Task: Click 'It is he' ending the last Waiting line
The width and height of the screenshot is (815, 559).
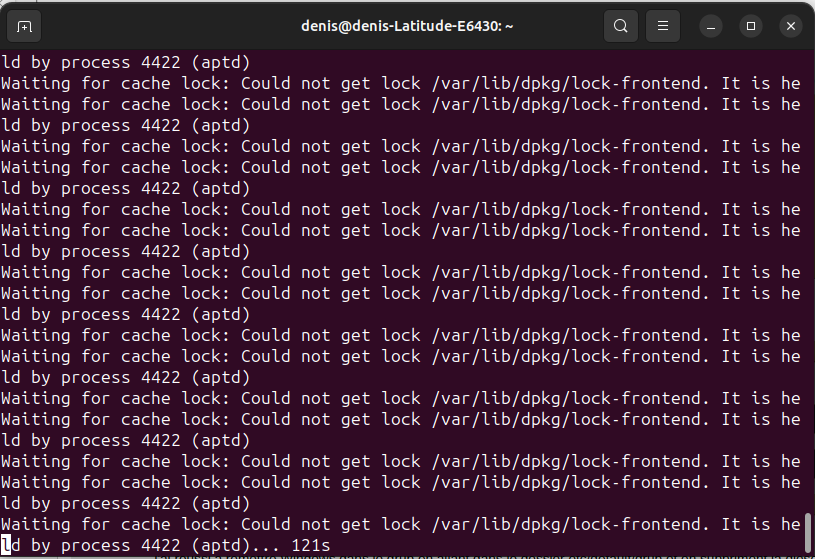Action: point(761,524)
